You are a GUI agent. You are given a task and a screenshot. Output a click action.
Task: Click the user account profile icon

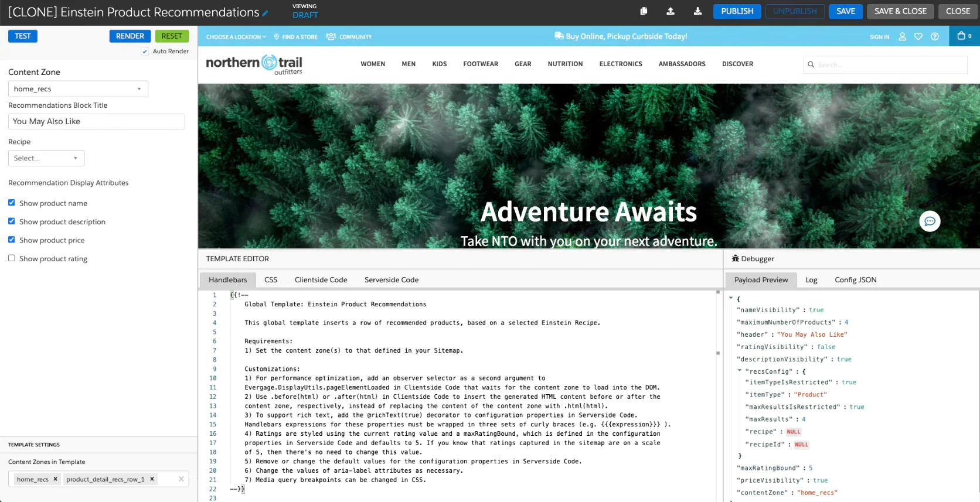(x=902, y=36)
